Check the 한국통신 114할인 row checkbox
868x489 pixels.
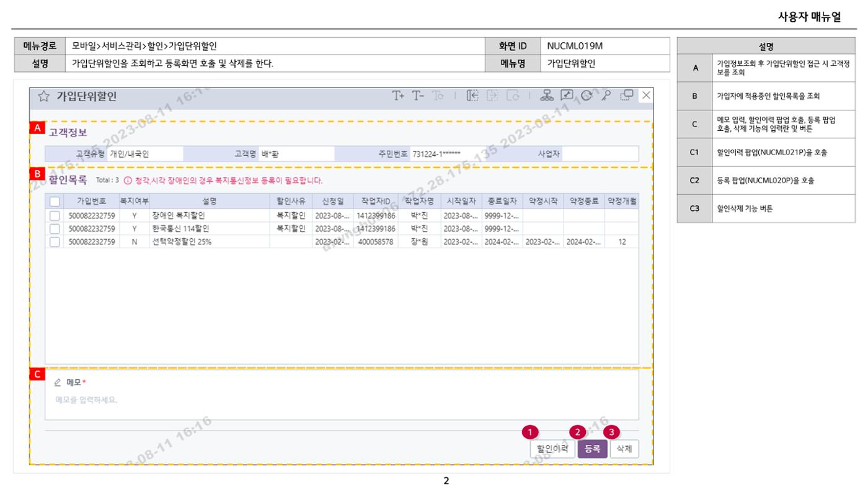[55, 228]
